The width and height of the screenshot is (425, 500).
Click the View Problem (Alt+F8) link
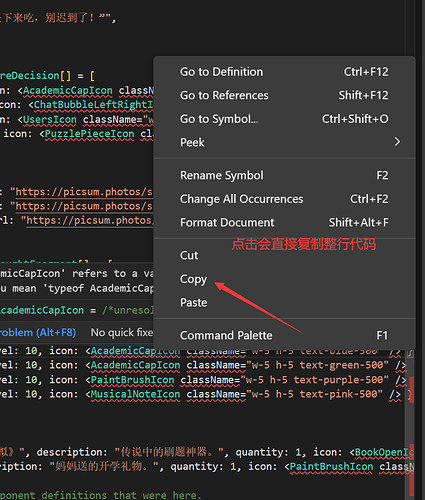tap(38, 332)
